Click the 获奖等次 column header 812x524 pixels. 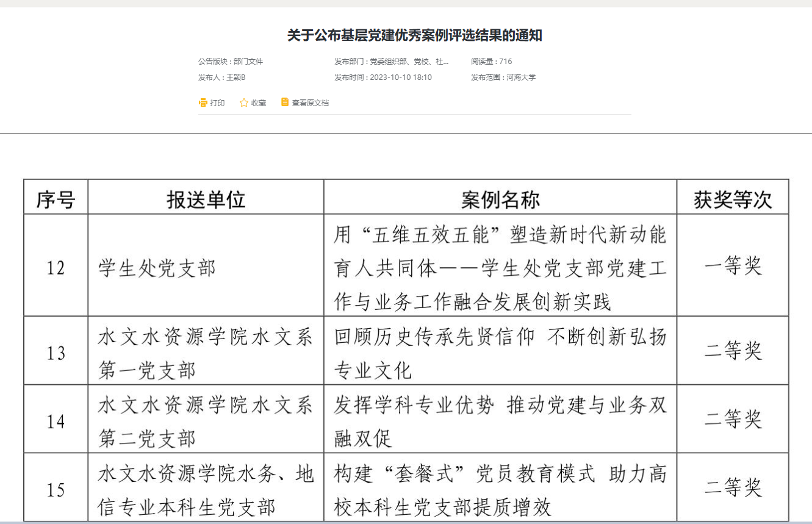[733, 199]
